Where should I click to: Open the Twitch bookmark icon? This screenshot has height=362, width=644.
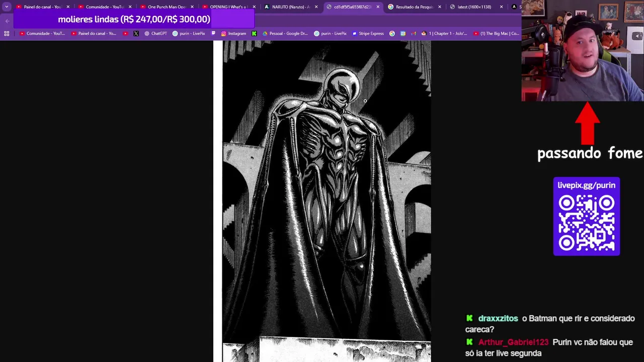pos(213,34)
